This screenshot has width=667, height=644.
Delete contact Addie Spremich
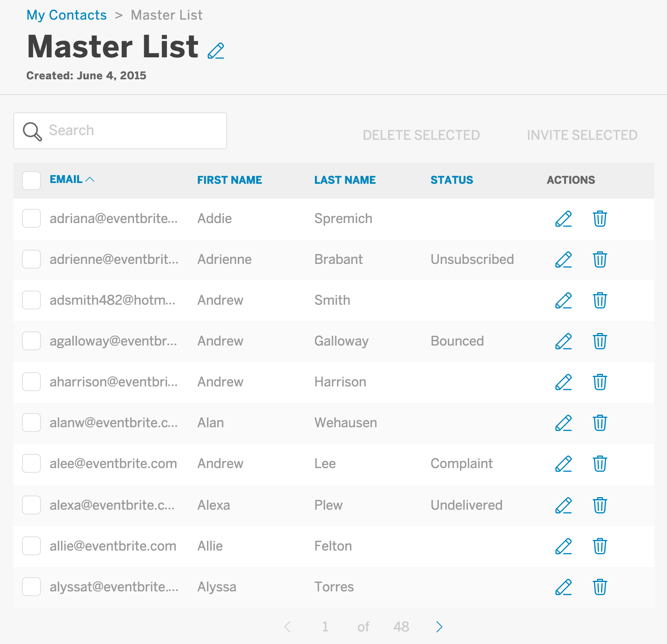tap(600, 219)
